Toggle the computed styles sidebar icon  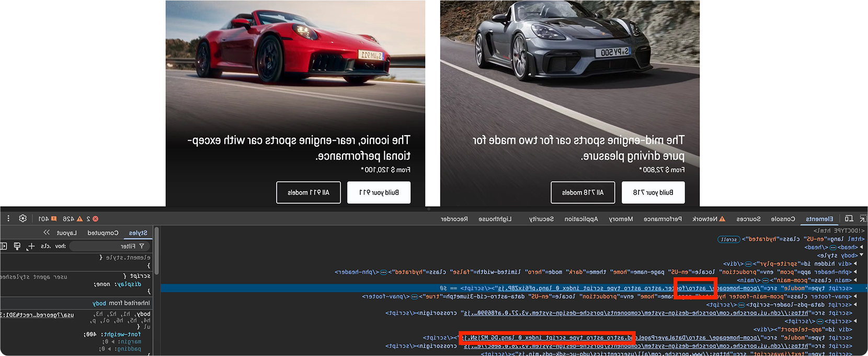click(x=4, y=246)
